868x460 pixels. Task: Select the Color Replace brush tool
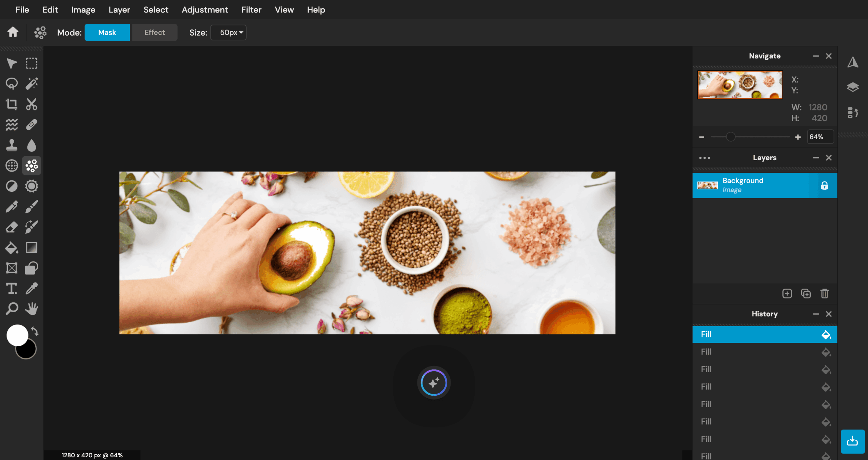tap(32, 227)
